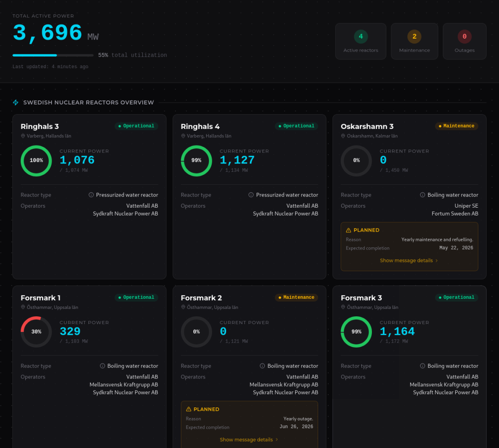
Task: Click 'May 22, 2026' expected completion date
Action: click(456, 248)
